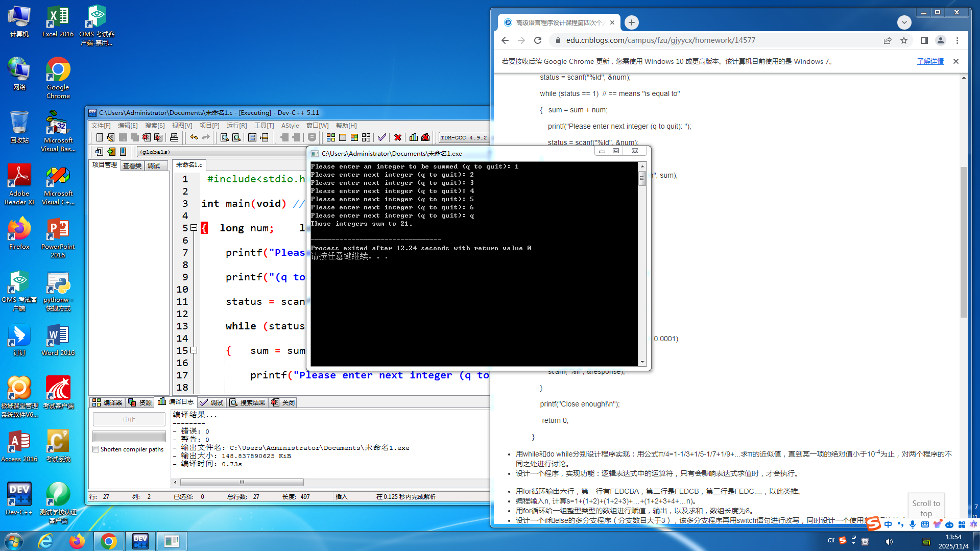The image size is (980, 551).
Task: Dismiss the Chrome update infobar
Action: coord(956,61)
